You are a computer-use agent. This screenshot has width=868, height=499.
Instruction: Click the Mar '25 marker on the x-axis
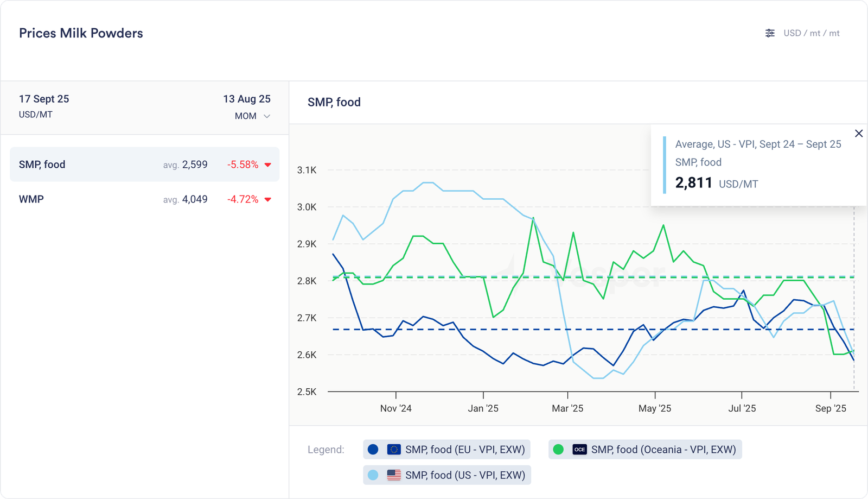point(567,408)
